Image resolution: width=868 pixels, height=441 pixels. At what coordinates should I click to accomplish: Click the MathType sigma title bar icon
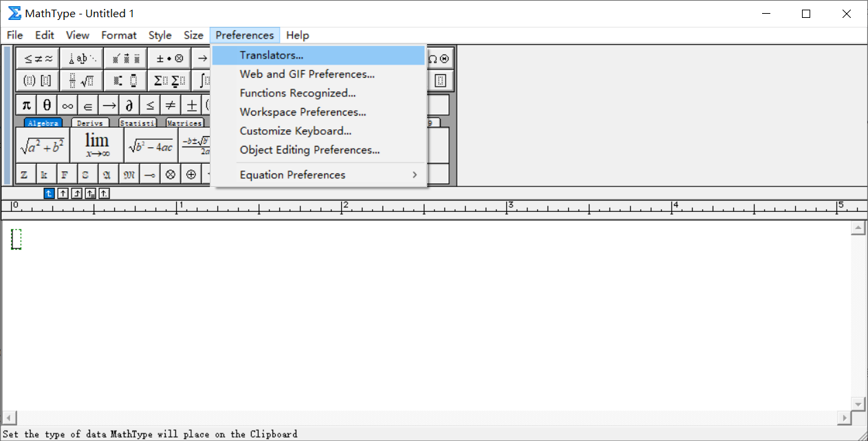(14, 14)
